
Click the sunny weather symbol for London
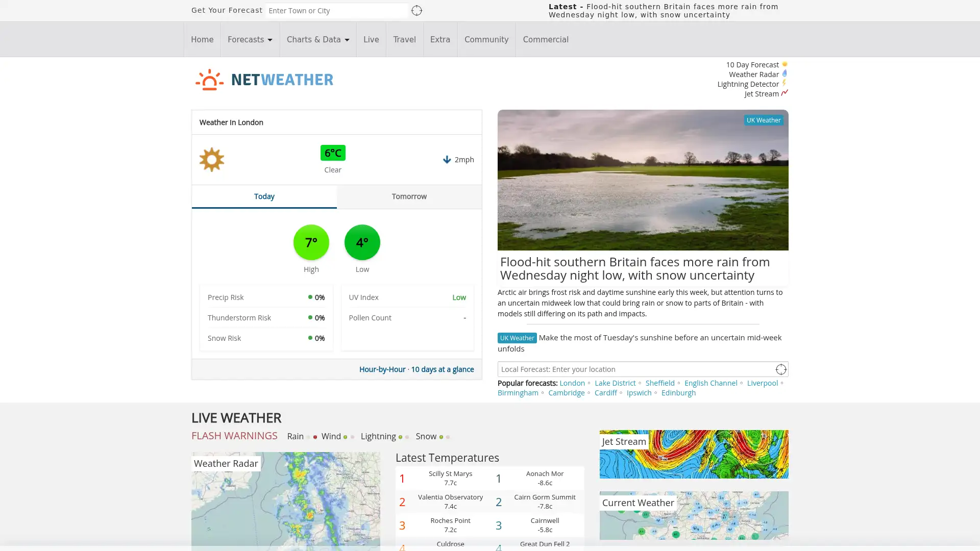pos(212,159)
